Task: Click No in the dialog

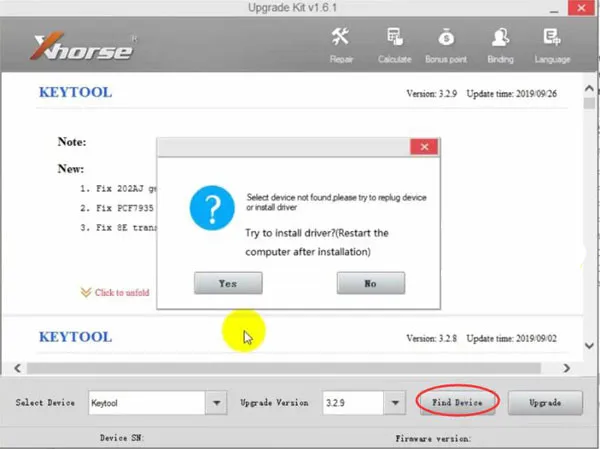Action: tap(371, 283)
